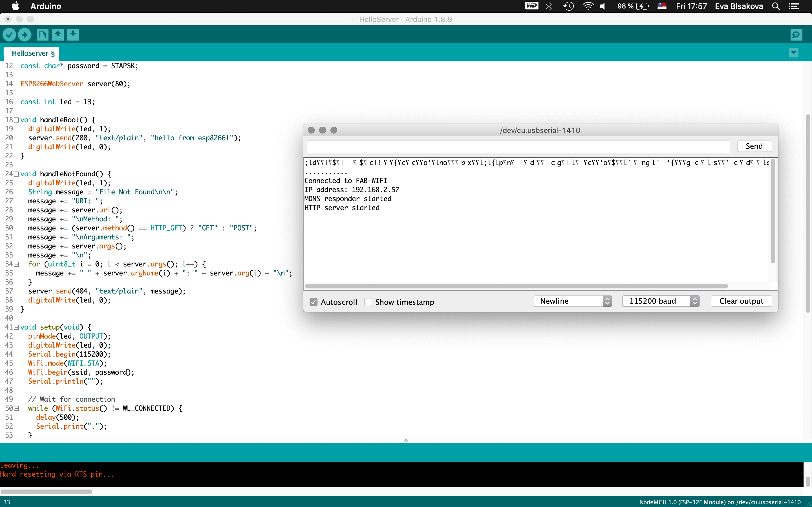Screen dimensions: 812x507
Task: Click the Upload arrow icon
Action: [25, 35]
